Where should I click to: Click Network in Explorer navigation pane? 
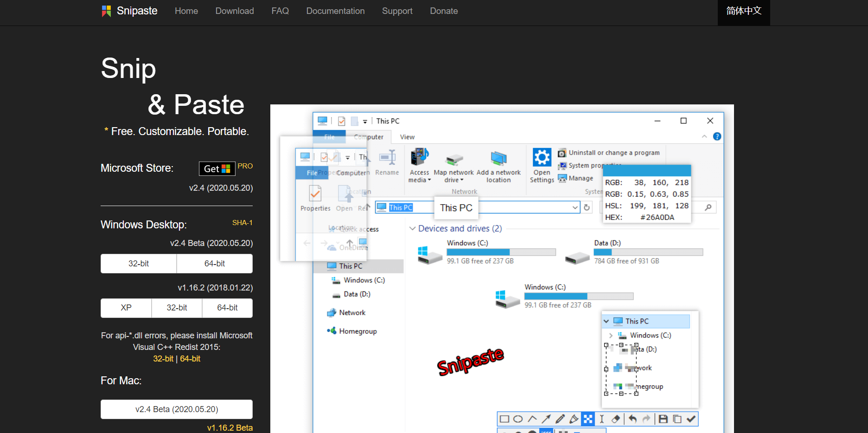346,313
